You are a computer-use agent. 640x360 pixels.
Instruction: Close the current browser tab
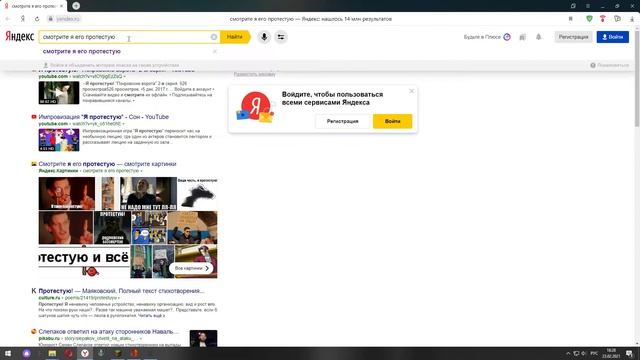pos(61,6)
